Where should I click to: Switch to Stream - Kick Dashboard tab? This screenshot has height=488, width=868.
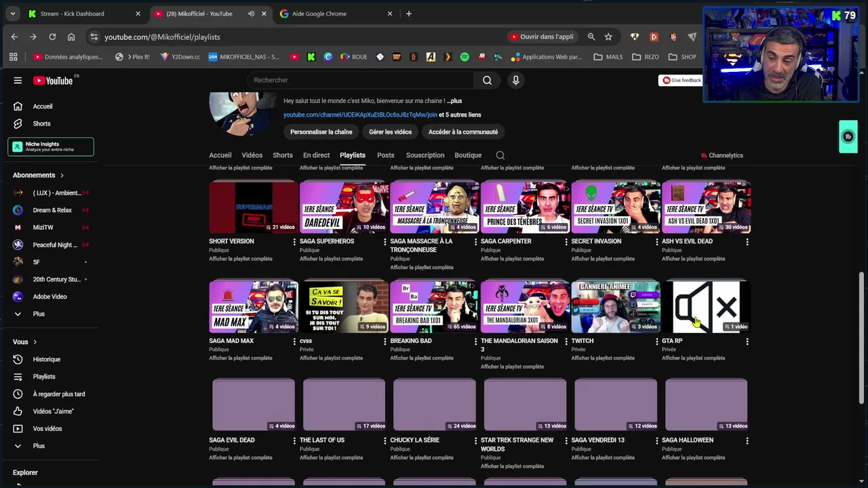pyautogui.click(x=85, y=14)
